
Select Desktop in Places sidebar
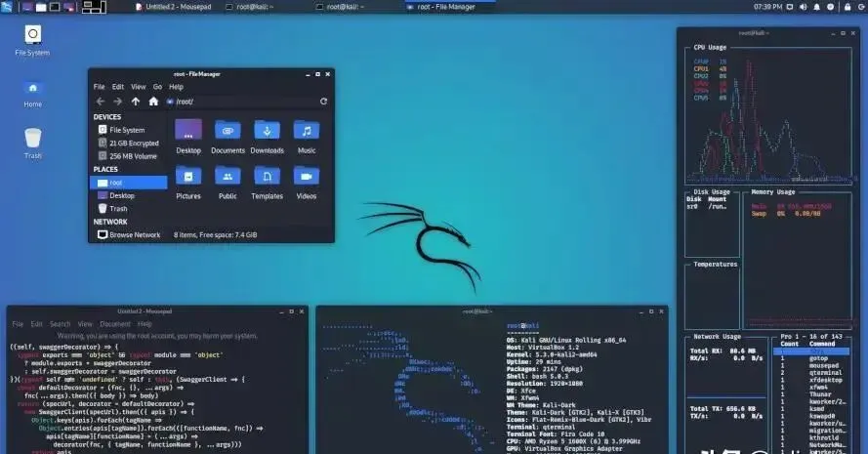click(127, 195)
